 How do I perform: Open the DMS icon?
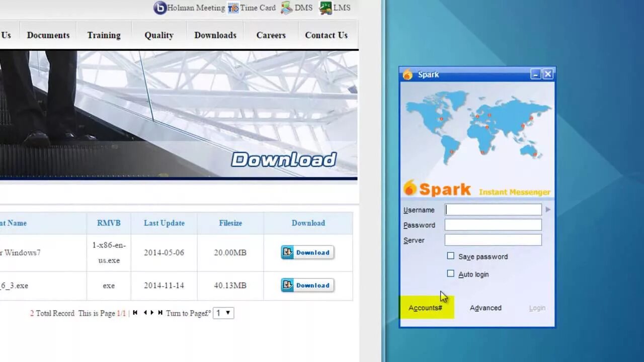coord(286,8)
